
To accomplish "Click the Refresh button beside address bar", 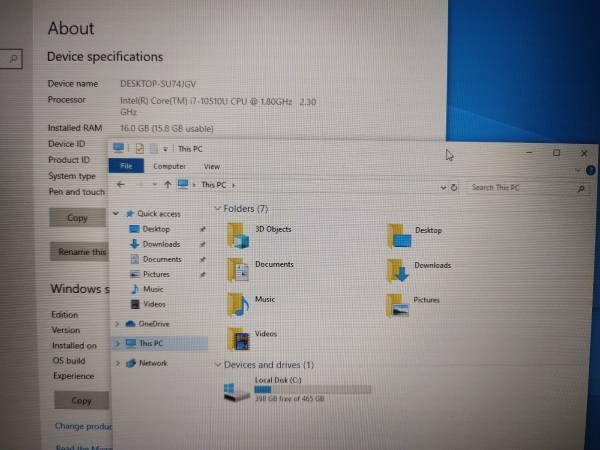I will coord(454,188).
